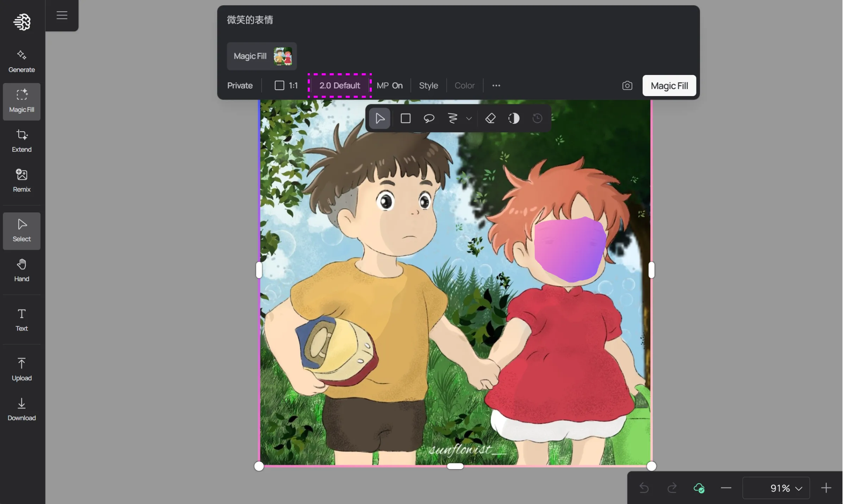845x504 pixels.
Task: Zoom out with the minus icon
Action: [x=726, y=488]
